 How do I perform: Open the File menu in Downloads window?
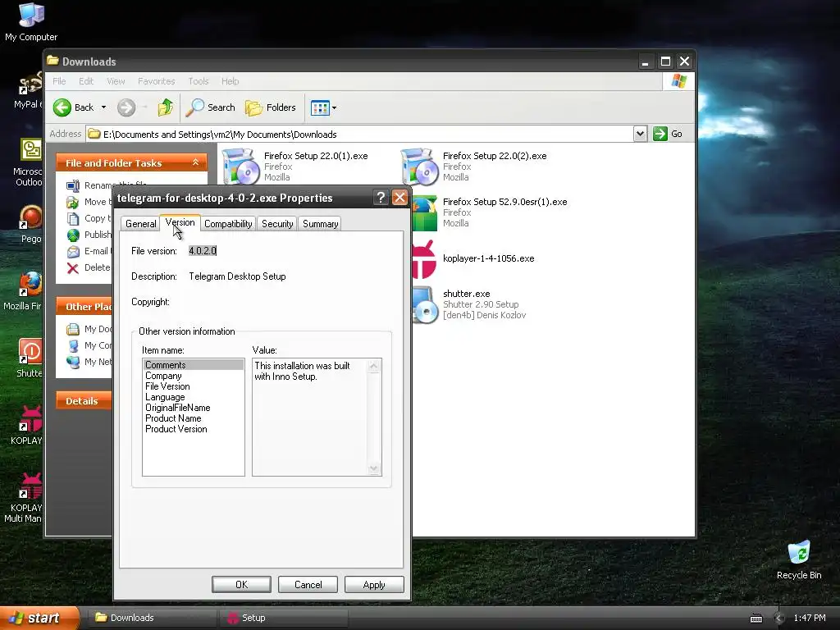(59, 81)
